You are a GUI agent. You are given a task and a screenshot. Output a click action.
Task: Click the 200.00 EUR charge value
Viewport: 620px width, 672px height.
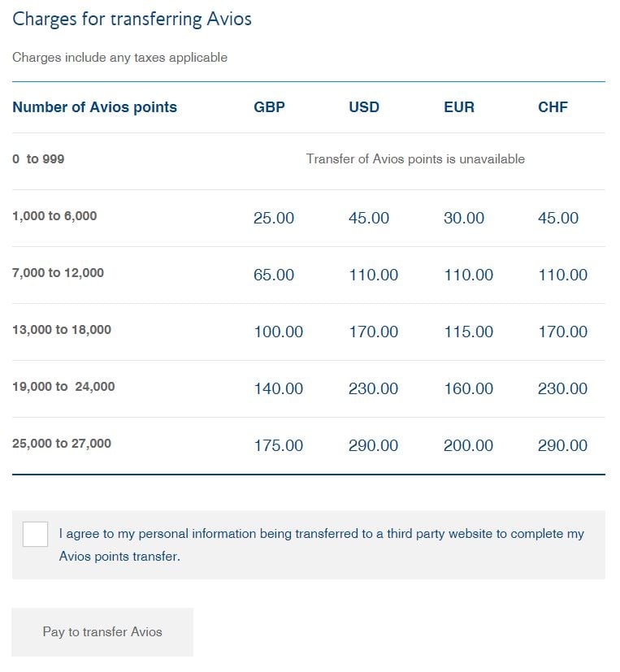point(468,445)
